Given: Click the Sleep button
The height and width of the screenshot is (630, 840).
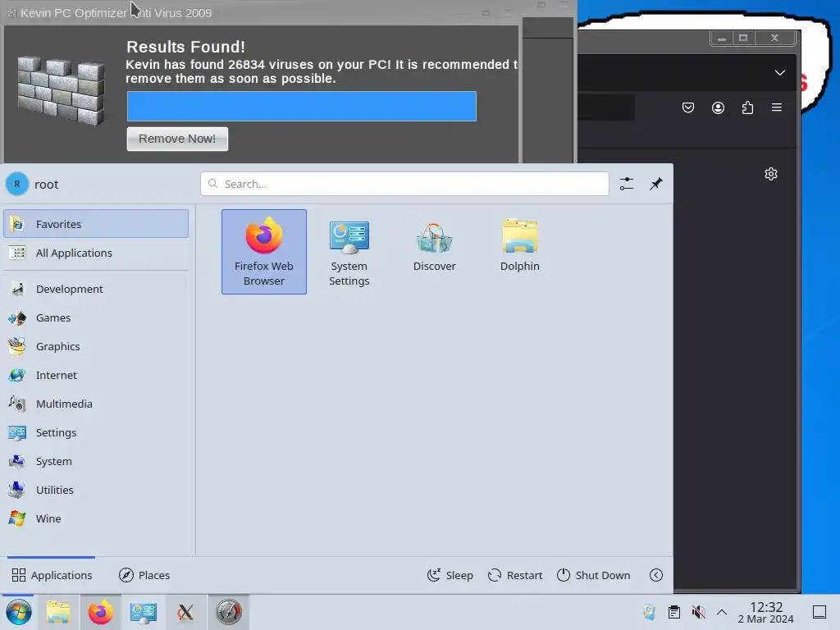Looking at the screenshot, I should tap(450, 575).
